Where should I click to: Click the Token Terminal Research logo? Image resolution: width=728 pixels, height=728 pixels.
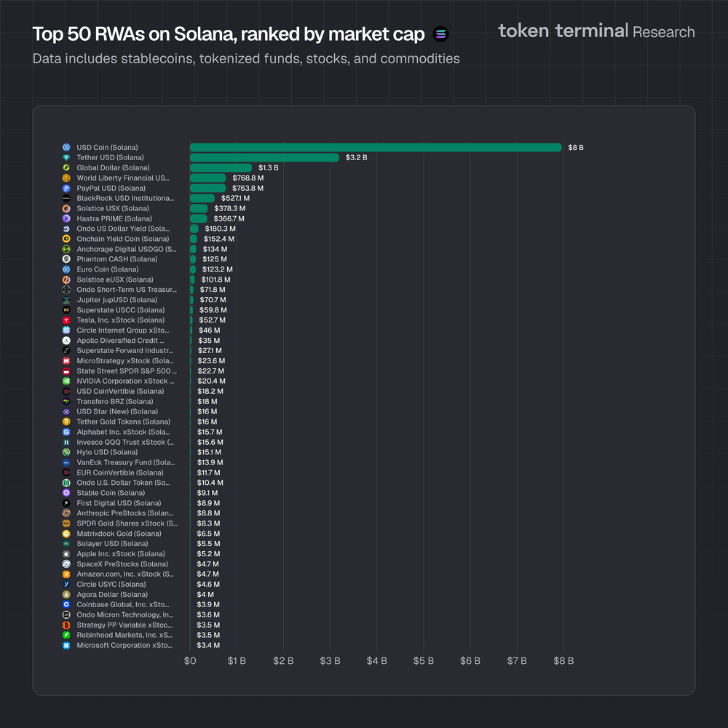click(x=596, y=31)
